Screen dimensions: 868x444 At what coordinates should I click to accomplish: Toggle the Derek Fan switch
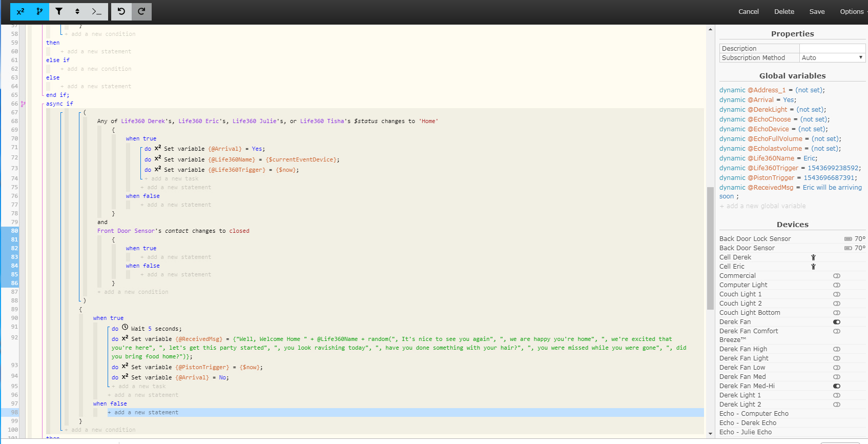tap(837, 322)
